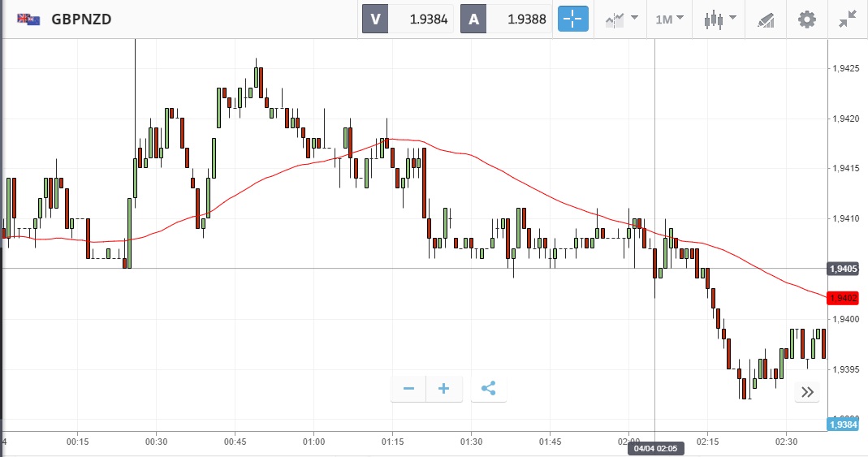
Task: Click the blue 1,9384 current price label
Action: pyautogui.click(x=842, y=424)
